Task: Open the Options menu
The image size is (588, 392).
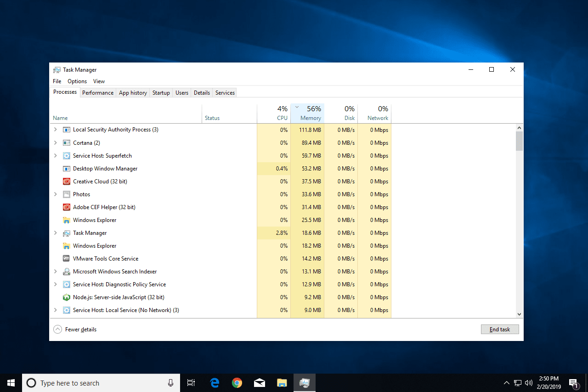Action: click(77, 81)
